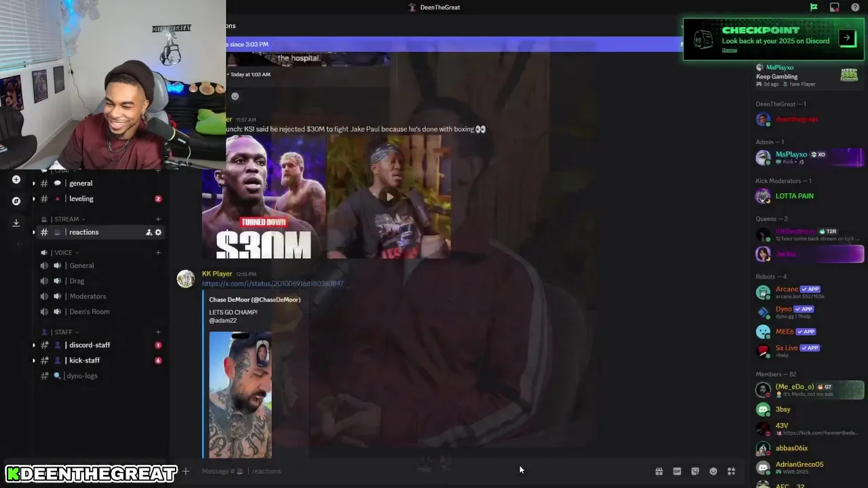Add a server with the plus icon
Image resolution: width=868 pixels, height=488 pixels.
click(x=16, y=180)
